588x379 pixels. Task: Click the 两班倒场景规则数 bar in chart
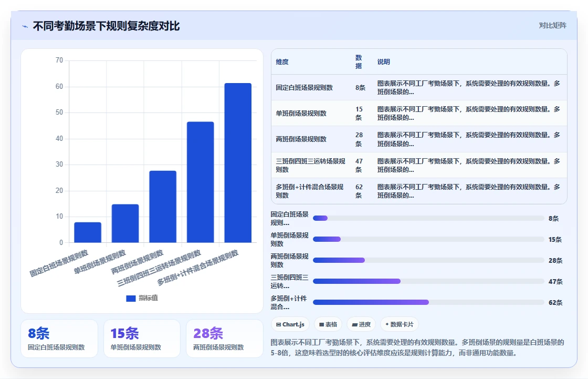163,207
